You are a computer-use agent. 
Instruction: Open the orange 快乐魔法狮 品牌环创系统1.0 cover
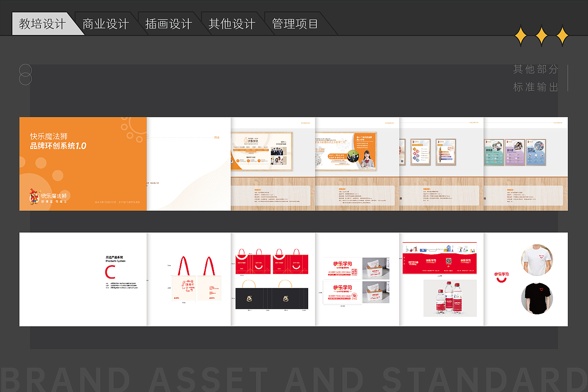point(83,164)
